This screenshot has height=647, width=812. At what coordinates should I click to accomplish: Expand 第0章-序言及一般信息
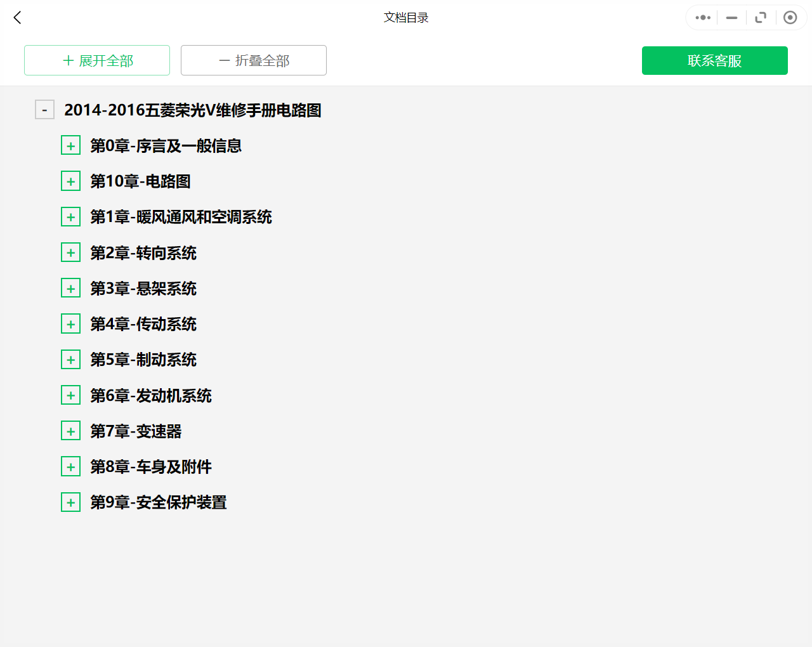coord(70,145)
